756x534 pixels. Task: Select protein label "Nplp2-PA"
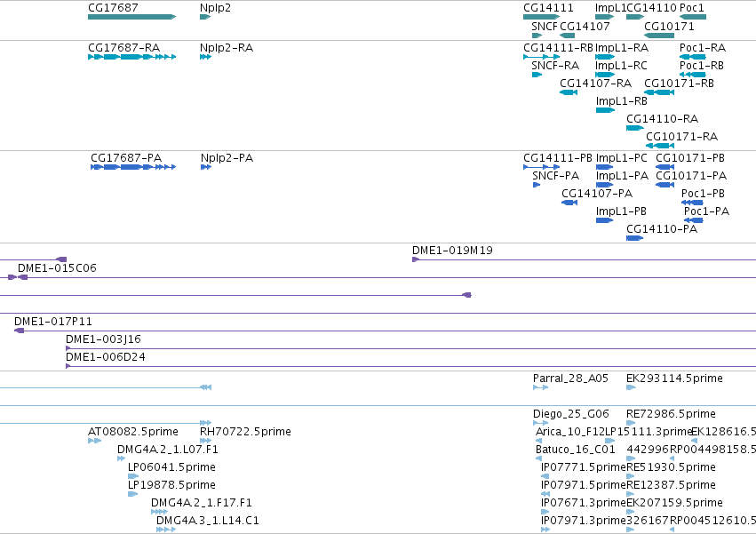point(227,158)
